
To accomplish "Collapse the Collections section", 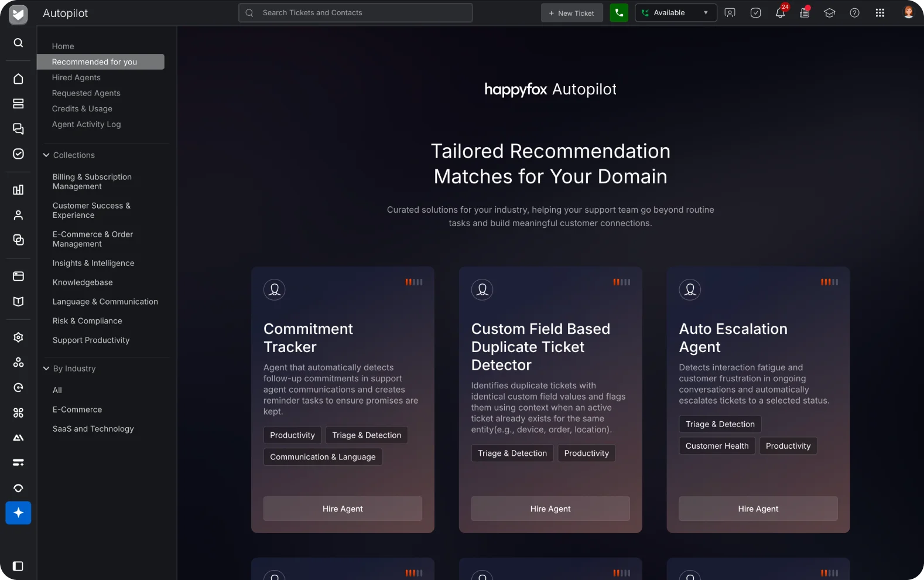I will pos(46,155).
